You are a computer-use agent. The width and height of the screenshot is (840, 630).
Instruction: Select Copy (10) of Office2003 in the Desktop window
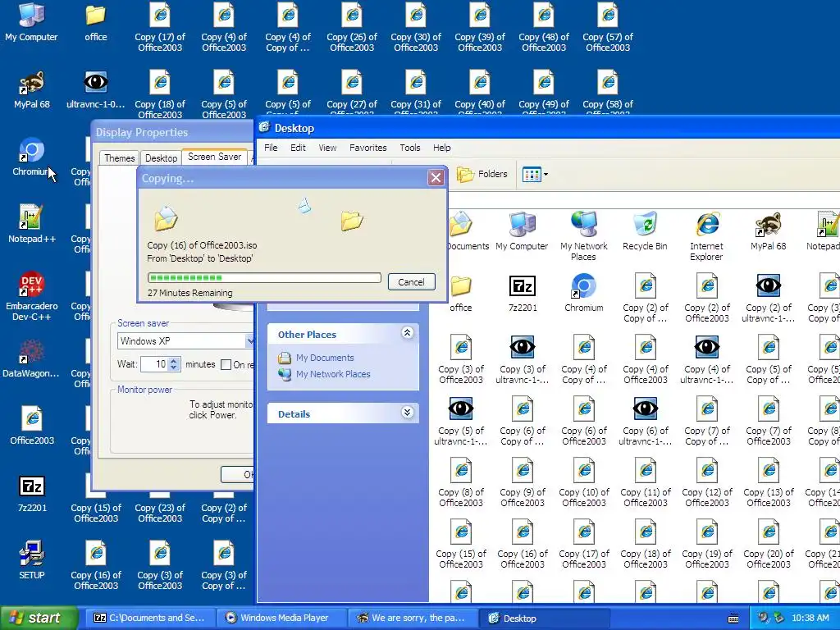pyautogui.click(x=583, y=482)
